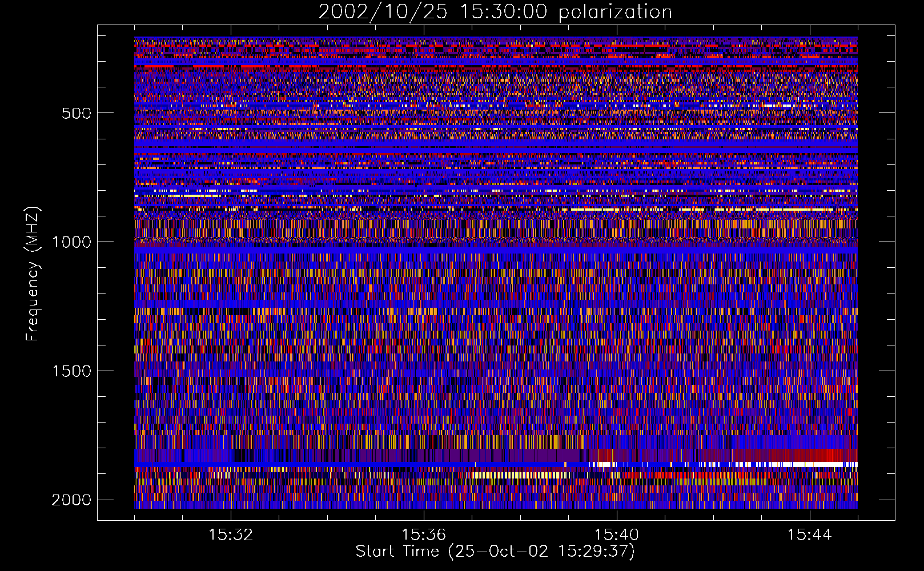
Task: Click the 15:32 time tick label
Action: [x=231, y=535]
